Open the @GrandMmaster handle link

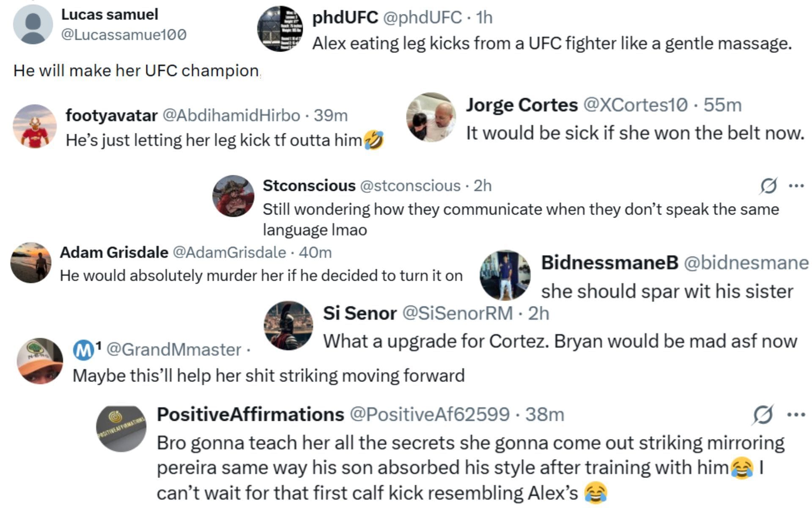[x=173, y=350]
